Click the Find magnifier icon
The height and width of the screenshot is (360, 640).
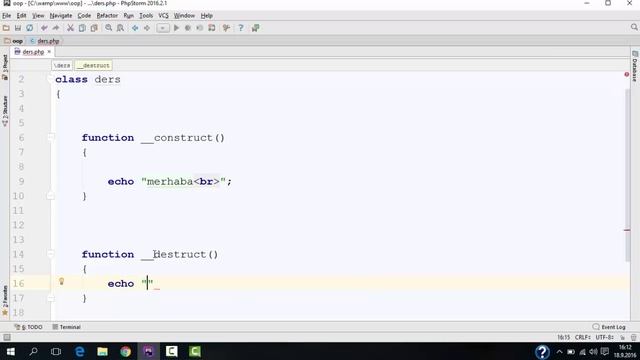point(109,28)
